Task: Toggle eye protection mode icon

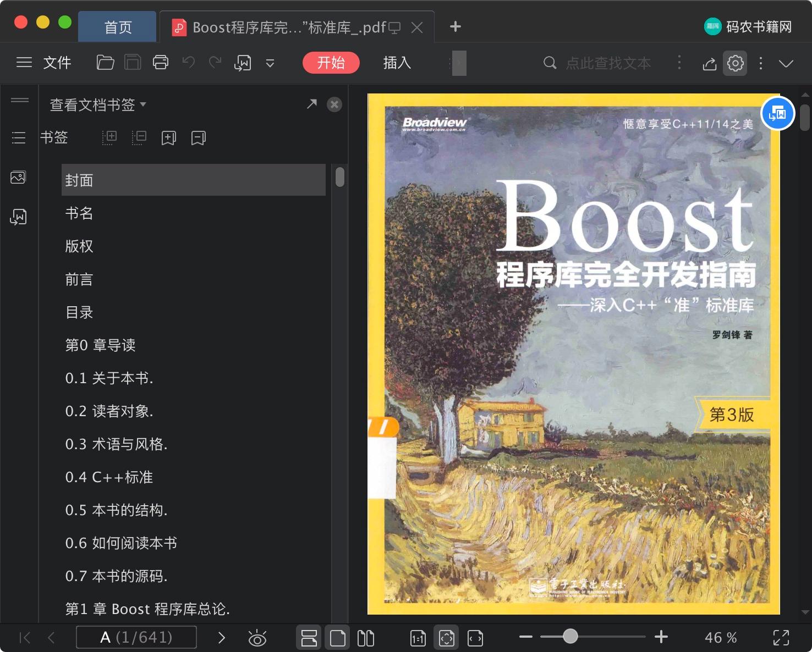Action: (x=257, y=638)
